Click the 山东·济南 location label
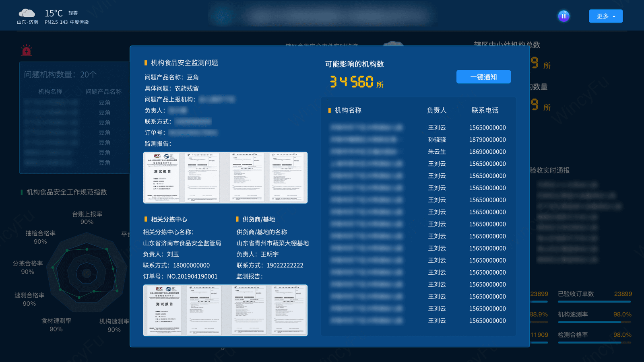Viewport: 644px width, 362px height. coord(27,22)
